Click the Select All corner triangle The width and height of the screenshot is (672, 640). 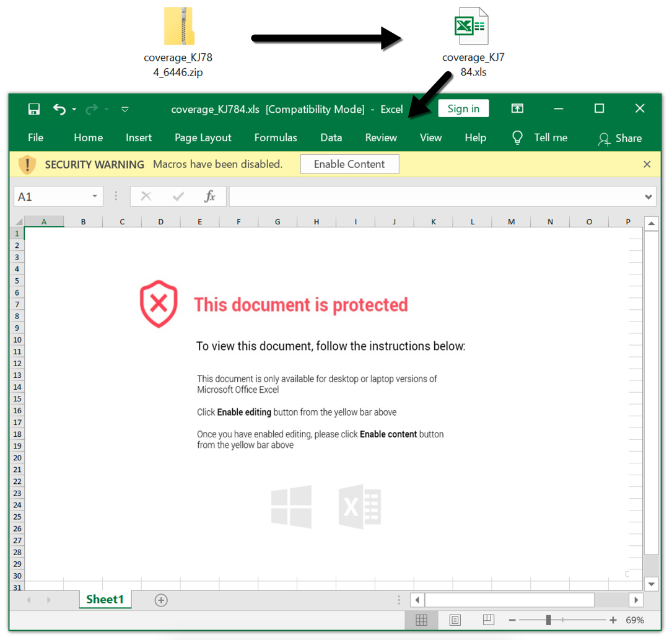click(17, 222)
